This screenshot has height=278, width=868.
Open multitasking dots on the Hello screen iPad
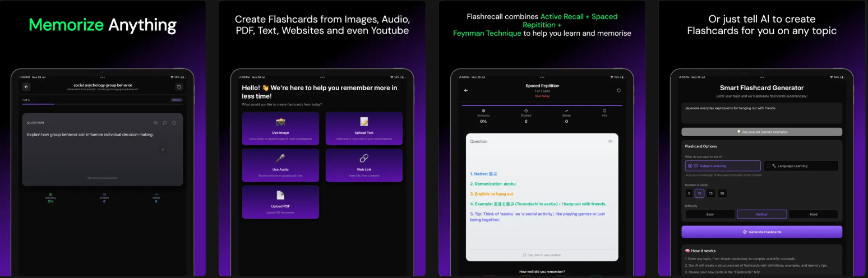pyautogui.click(x=322, y=77)
